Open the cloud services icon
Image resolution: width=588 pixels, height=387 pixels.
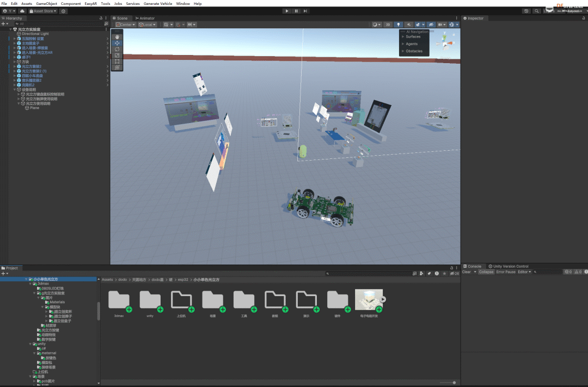pos(22,11)
